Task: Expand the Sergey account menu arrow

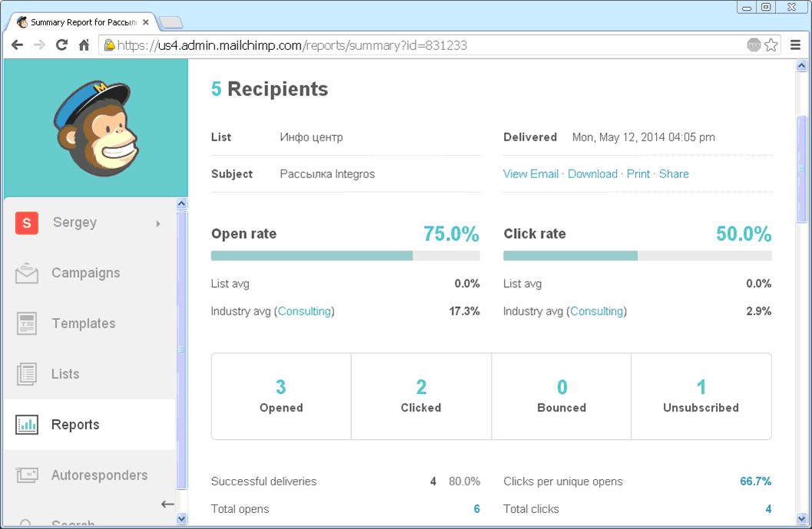Action: [x=158, y=223]
